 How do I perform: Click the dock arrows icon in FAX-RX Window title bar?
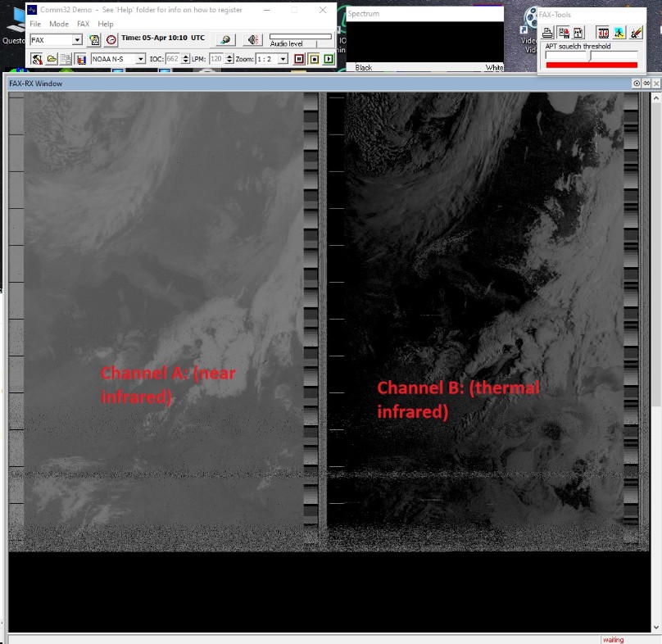coord(646,84)
